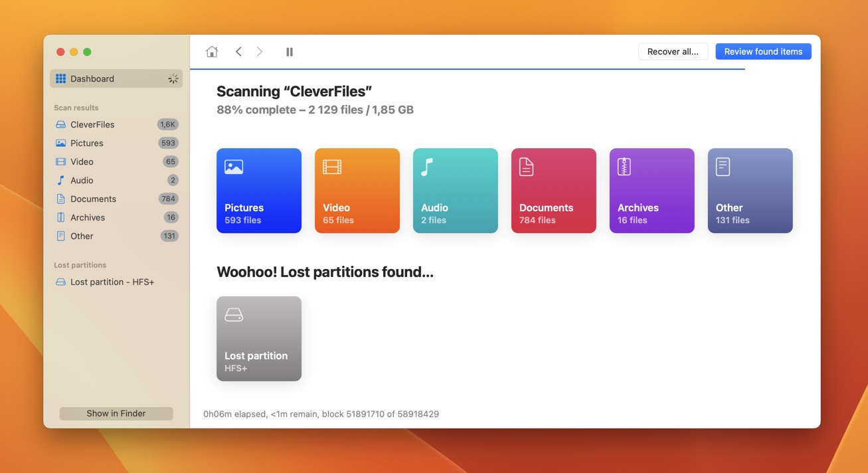
Task: Click the Video filmstrip icon in sidebar
Action: (x=60, y=161)
